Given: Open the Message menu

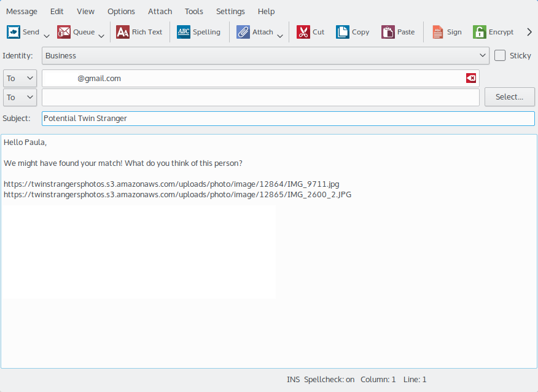Looking at the screenshot, I should point(21,11).
